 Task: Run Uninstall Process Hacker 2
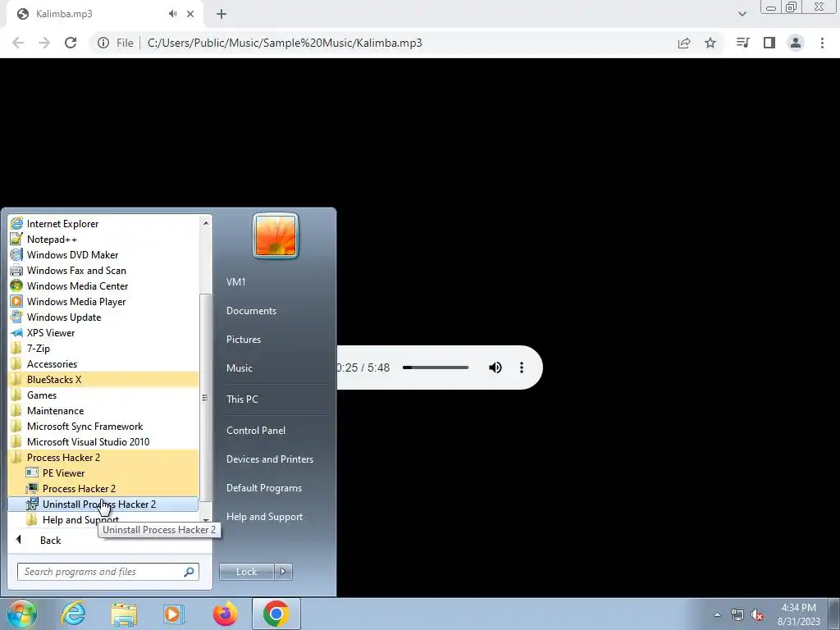pyautogui.click(x=103, y=504)
